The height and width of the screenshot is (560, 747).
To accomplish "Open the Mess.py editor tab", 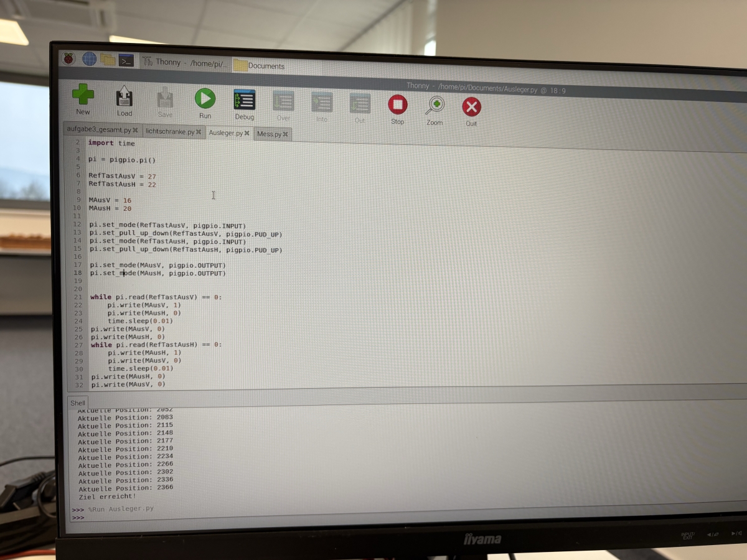I will 269,134.
